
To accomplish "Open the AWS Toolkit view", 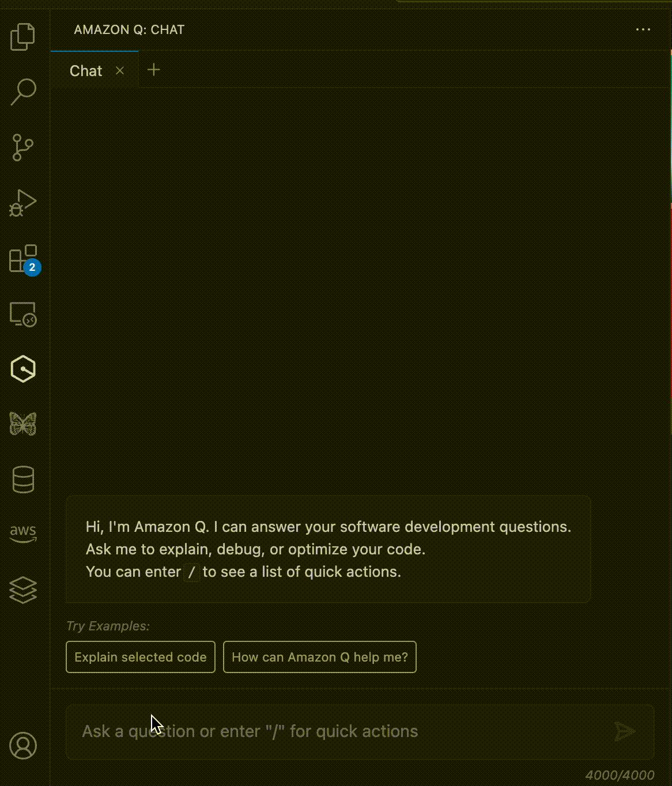I will click(x=22, y=534).
